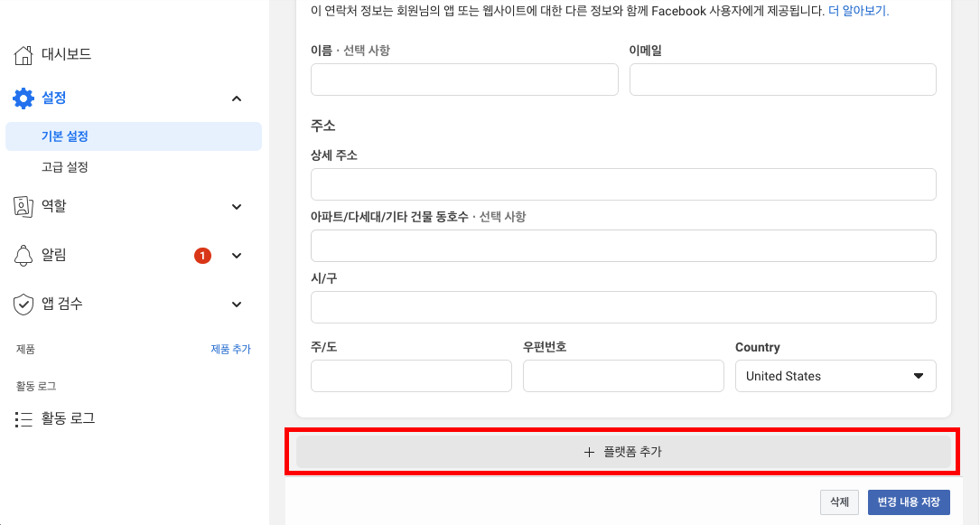This screenshot has width=980, height=525.
Task: Click the Alerts bell icon
Action: pyautogui.click(x=23, y=256)
